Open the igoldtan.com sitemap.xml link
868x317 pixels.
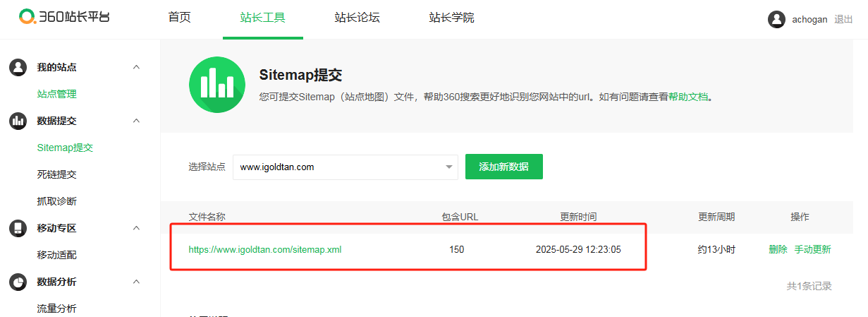tap(264, 249)
